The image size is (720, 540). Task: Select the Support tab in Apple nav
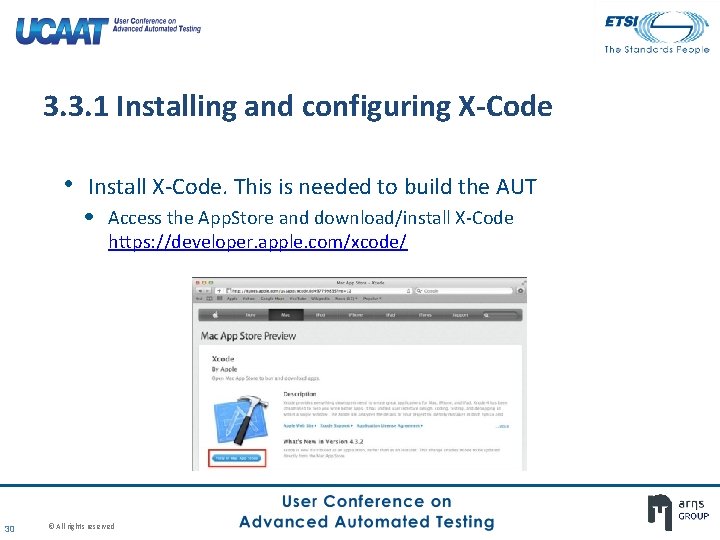point(460,315)
